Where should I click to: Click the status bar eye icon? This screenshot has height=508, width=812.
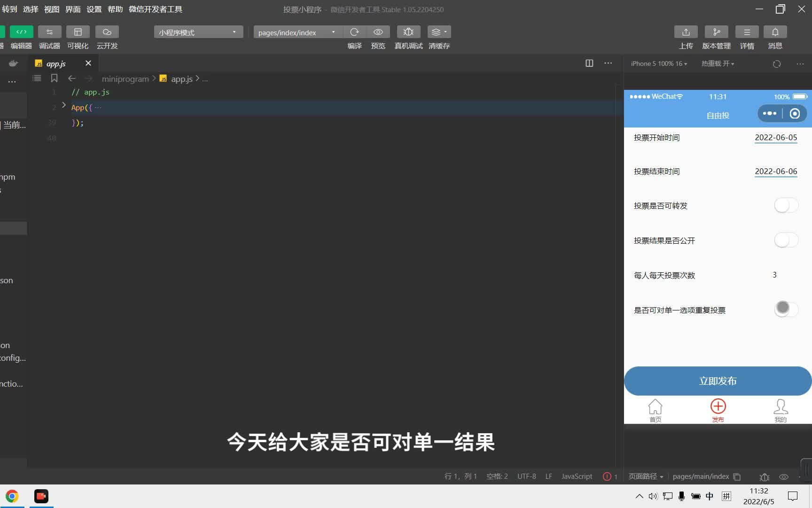click(x=784, y=476)
